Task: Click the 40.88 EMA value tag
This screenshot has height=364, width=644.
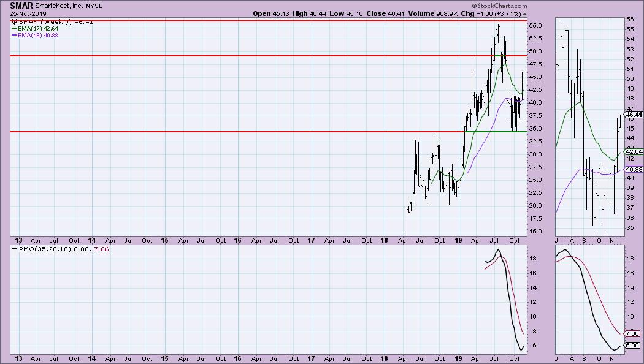Action: point(632,169)
